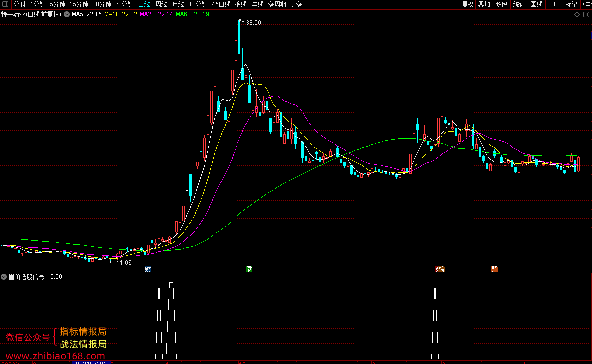Viewport: 592px width, 364px height.
Task: Switch to 年线 yearly chart
Action: pos(258,4)
